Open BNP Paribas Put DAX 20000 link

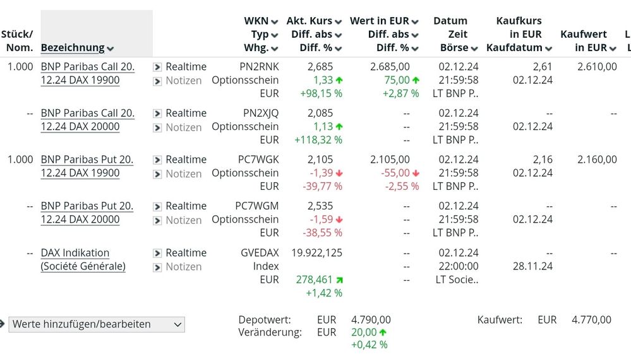click(87, 213)
